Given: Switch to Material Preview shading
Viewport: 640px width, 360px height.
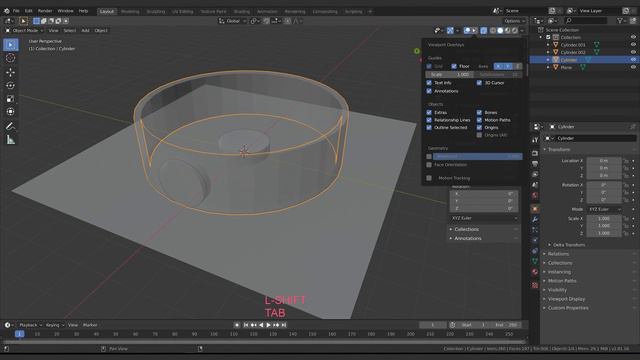Looking at the screenshot, I should [507, 31].
